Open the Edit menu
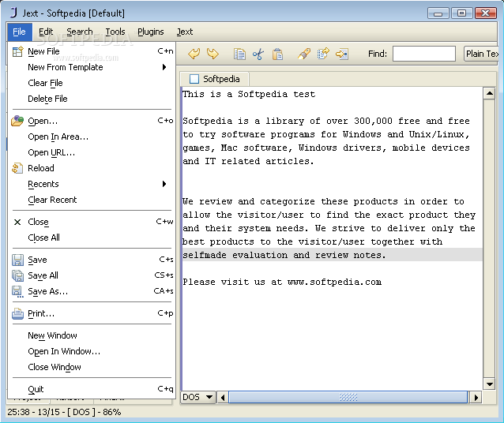The image size is (504, 423). (46, 32)
